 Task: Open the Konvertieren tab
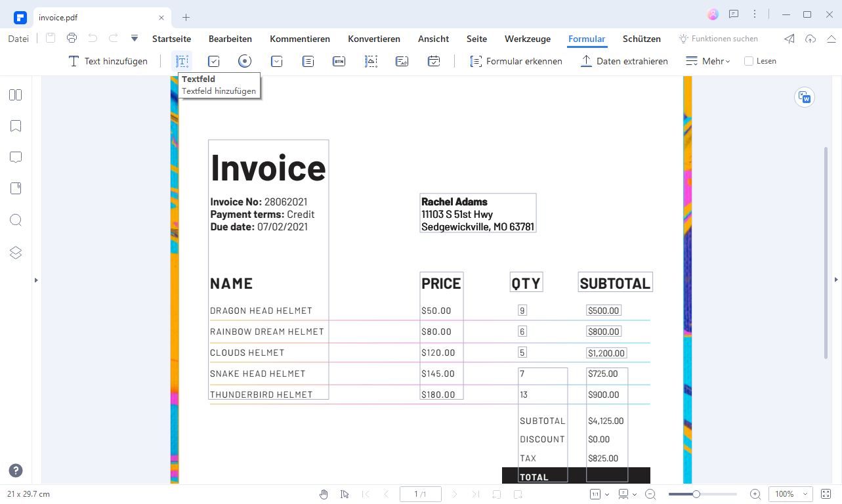click(x=374, y=39)
